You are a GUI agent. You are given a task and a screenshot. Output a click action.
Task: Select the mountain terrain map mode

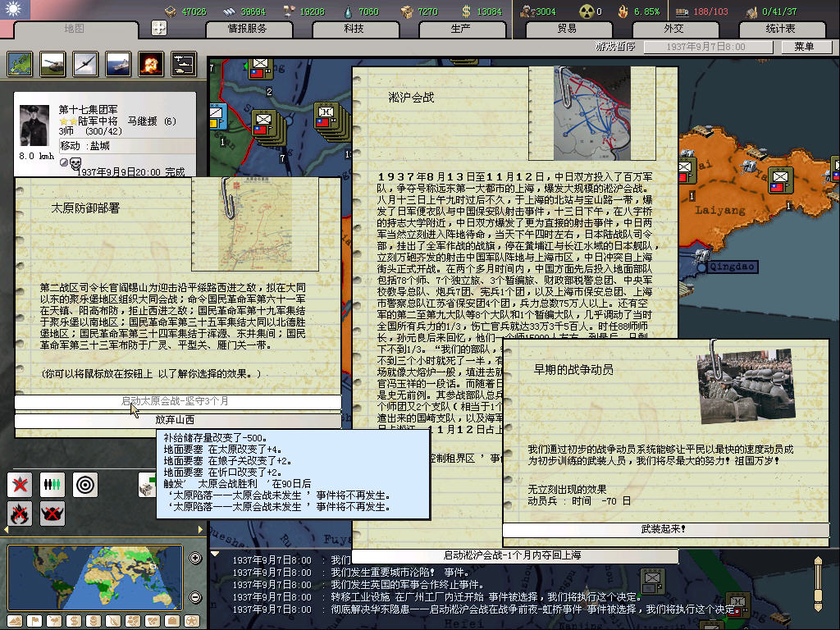pyautogui.click(x=15, y=621)
